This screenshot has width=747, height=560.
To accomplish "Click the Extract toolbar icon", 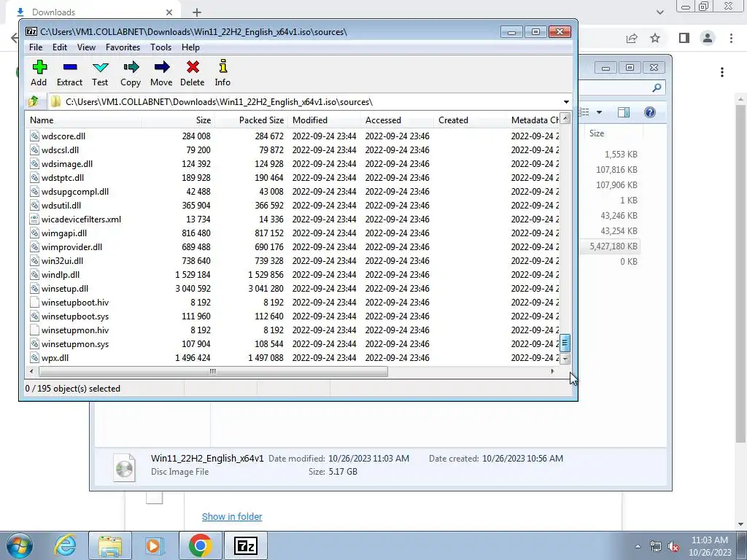I will coord(69,73).
